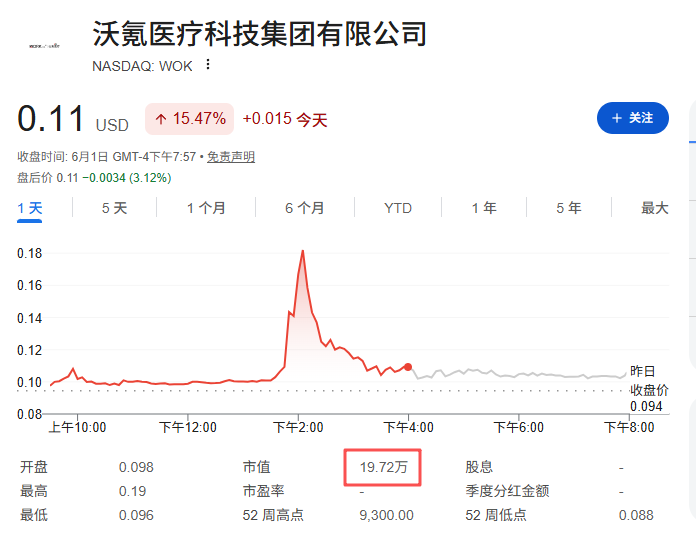Click the 股息 label
The image size is (696, 542).
click(479, 467)
